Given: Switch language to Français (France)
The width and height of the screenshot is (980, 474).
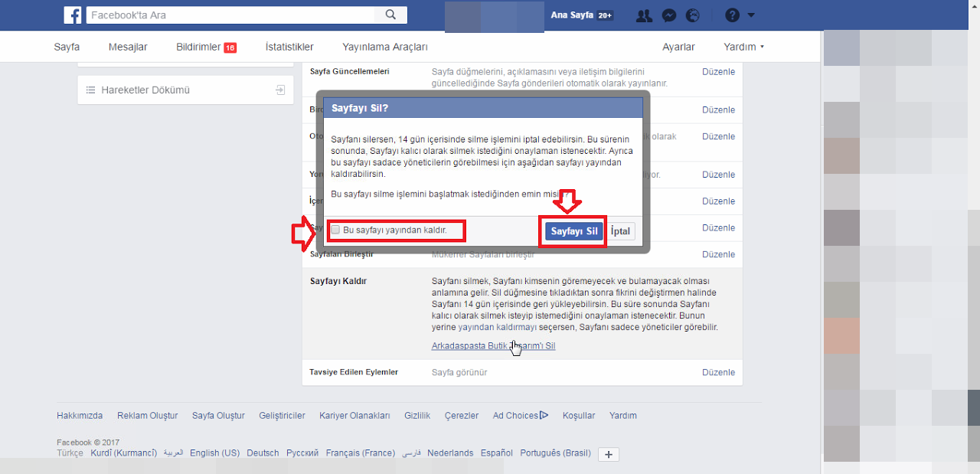Looking at the screenshot, I should point(361,453).
